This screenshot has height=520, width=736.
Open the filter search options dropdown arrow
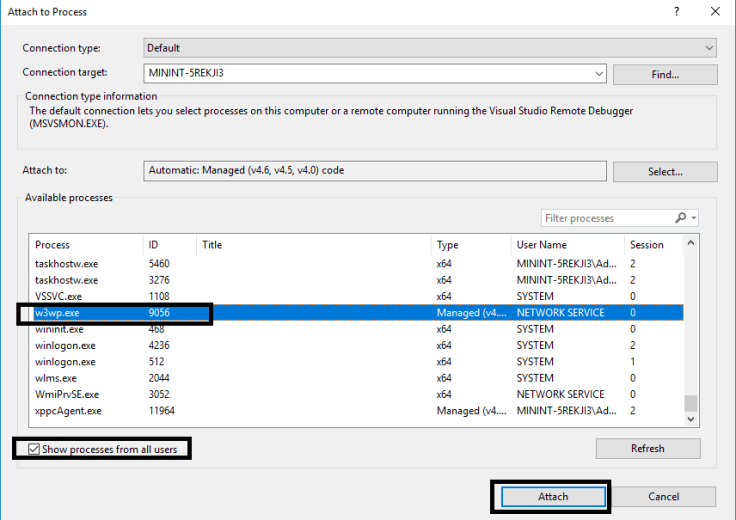[694, 218]
